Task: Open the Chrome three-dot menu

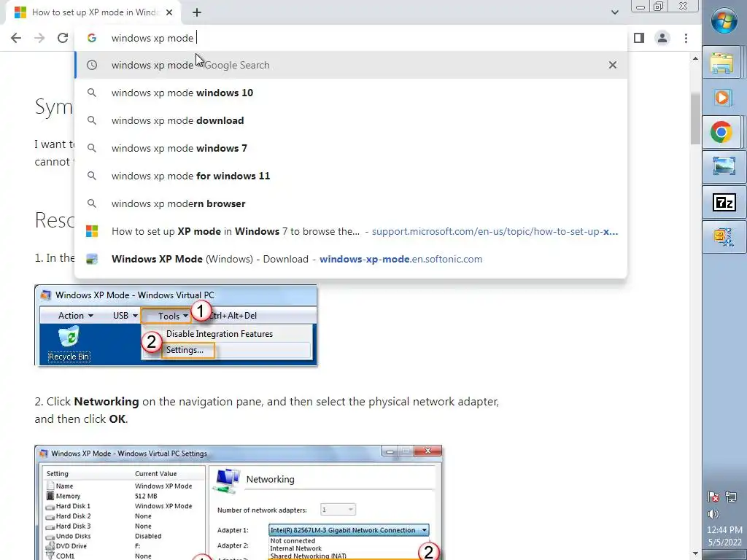Action: 686,38
